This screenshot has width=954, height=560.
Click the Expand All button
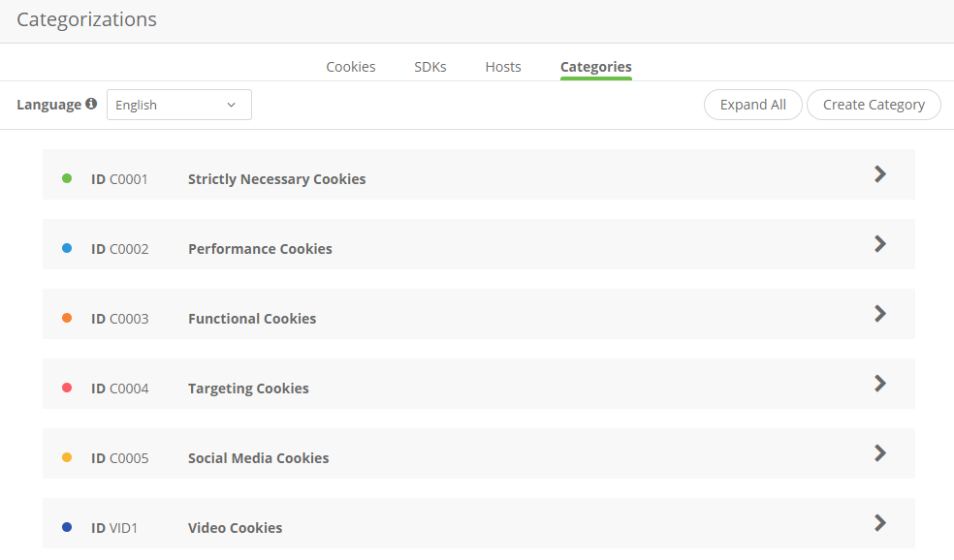point(752,105)
